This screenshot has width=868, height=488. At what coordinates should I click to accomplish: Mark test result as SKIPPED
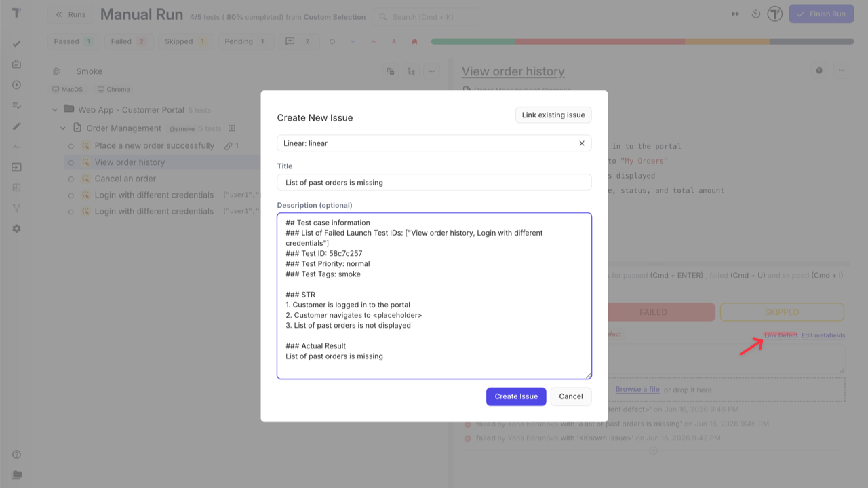click(x=782, y=312)
